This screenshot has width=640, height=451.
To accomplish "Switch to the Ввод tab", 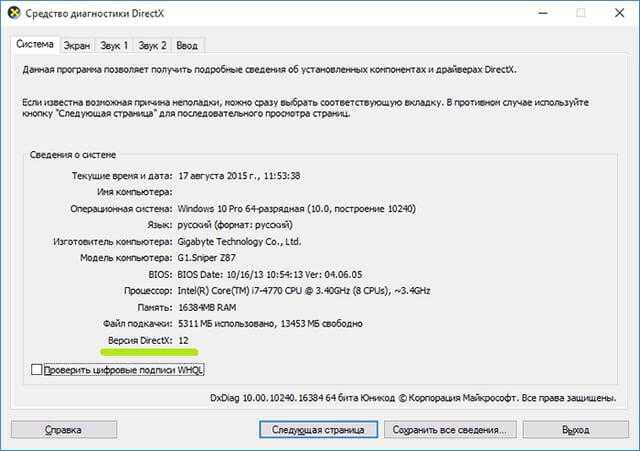I will 187,46.
